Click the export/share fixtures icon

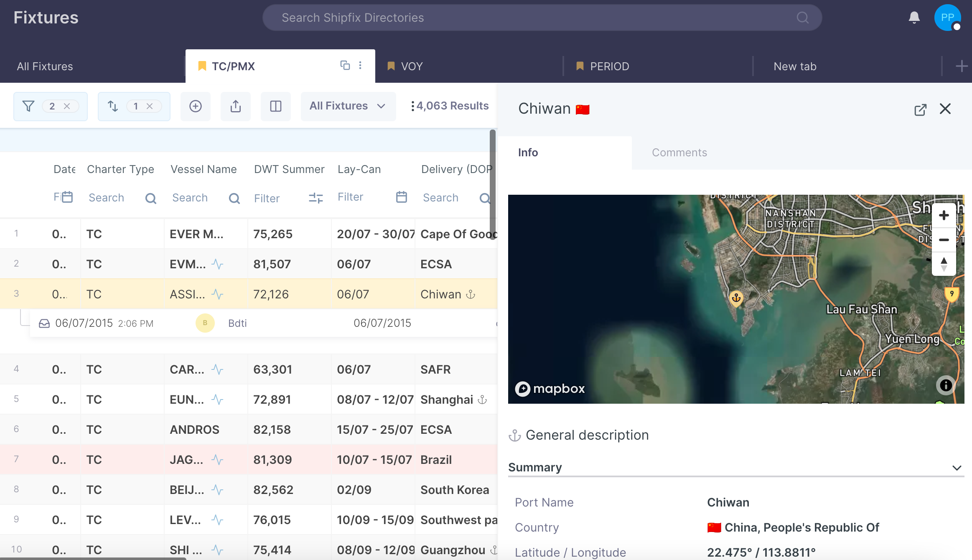236,106
